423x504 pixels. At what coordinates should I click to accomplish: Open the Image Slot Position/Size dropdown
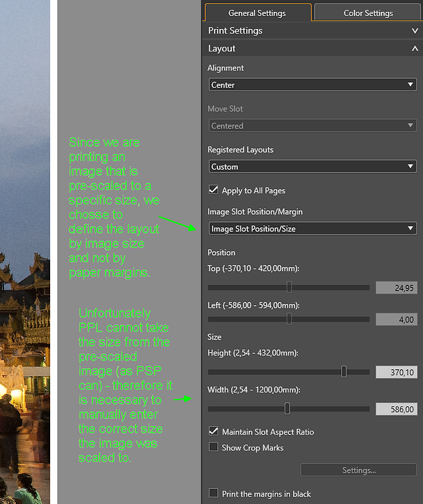[x=313, y=229]
